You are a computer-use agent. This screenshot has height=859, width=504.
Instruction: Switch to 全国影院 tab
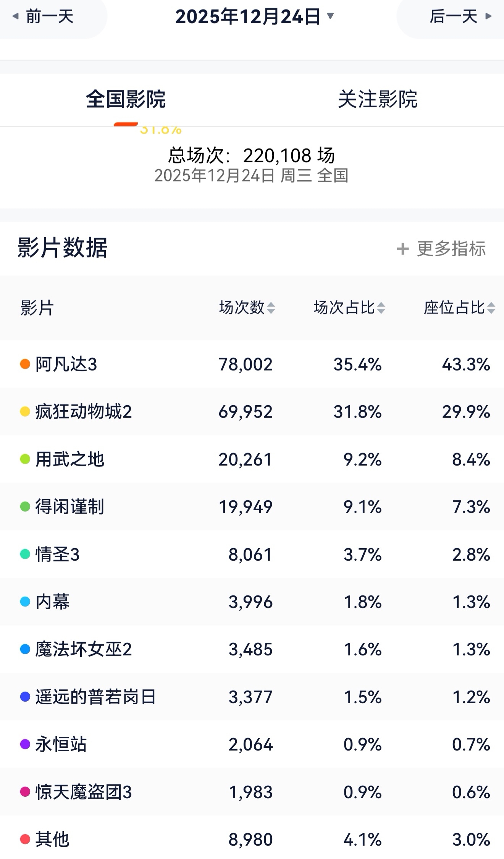(126, 100)
